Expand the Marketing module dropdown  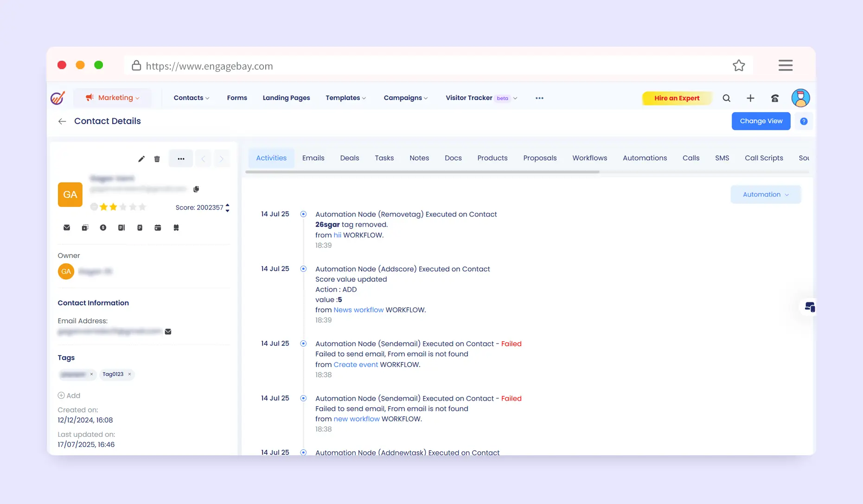113,98
